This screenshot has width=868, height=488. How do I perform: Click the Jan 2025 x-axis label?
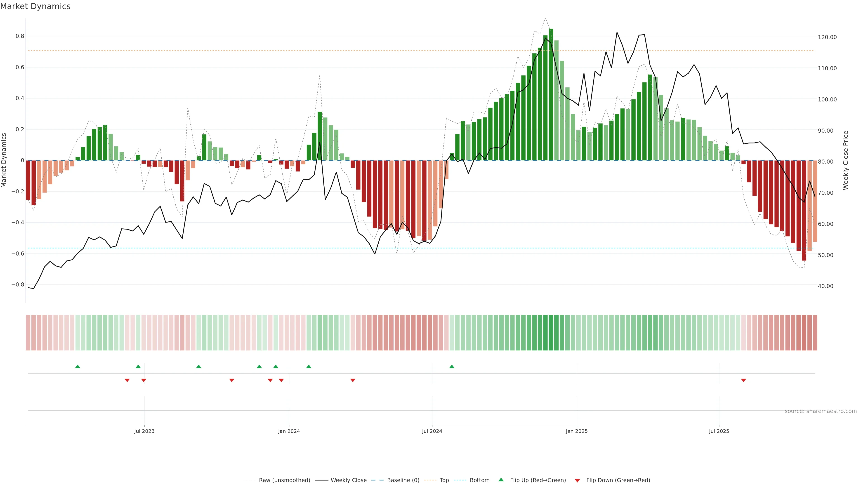[x=577, y=431]
